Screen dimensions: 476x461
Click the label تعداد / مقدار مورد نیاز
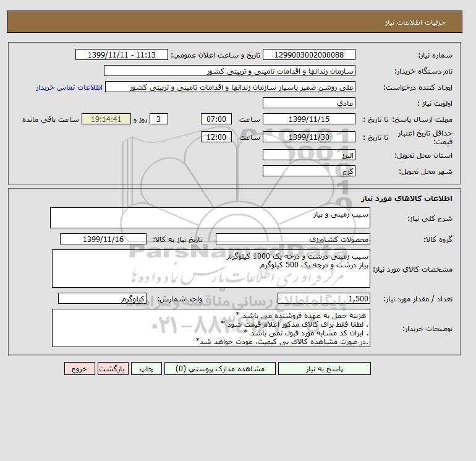[418, 299]
